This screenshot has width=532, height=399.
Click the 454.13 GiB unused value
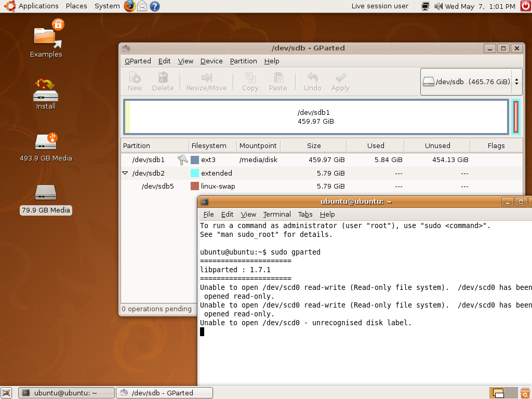coord(450,160)
